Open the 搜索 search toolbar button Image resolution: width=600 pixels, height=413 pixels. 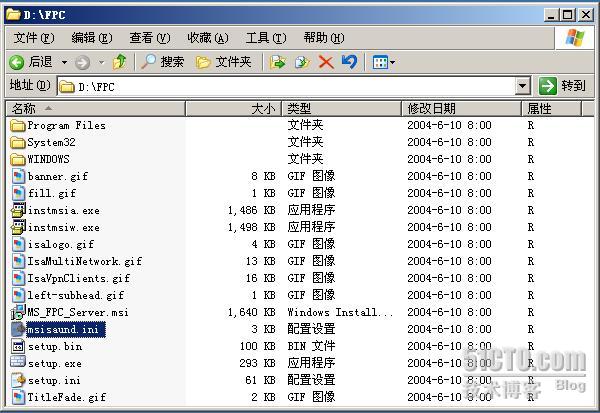pyautogui.click(x=163, y=62)
